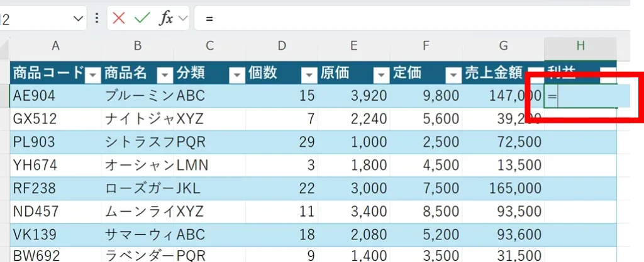
Task: Click inside the formula bar input
Action: pyautogui.click(x=409, y=18)
